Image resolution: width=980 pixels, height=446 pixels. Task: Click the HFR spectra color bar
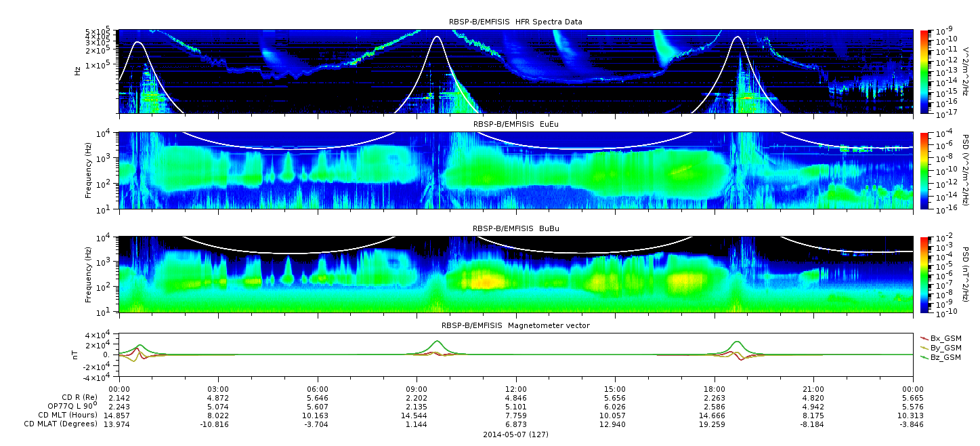924,71
